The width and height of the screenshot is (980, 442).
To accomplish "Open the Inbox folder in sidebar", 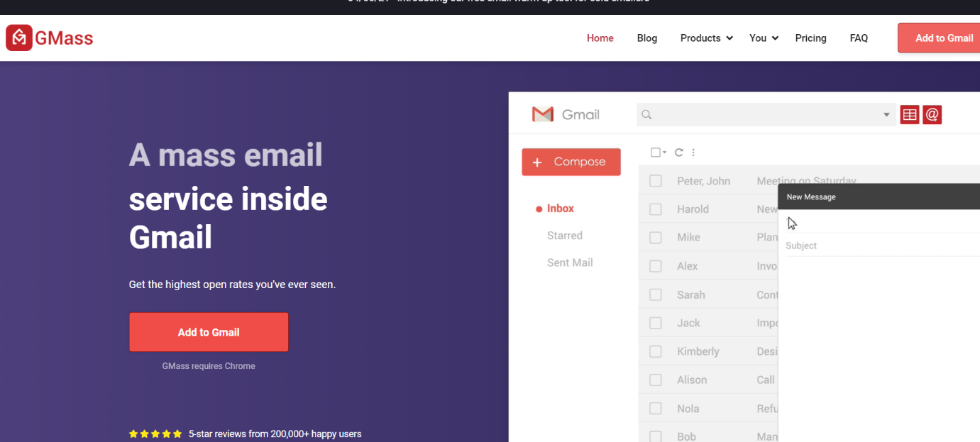I will pos(560,209).
